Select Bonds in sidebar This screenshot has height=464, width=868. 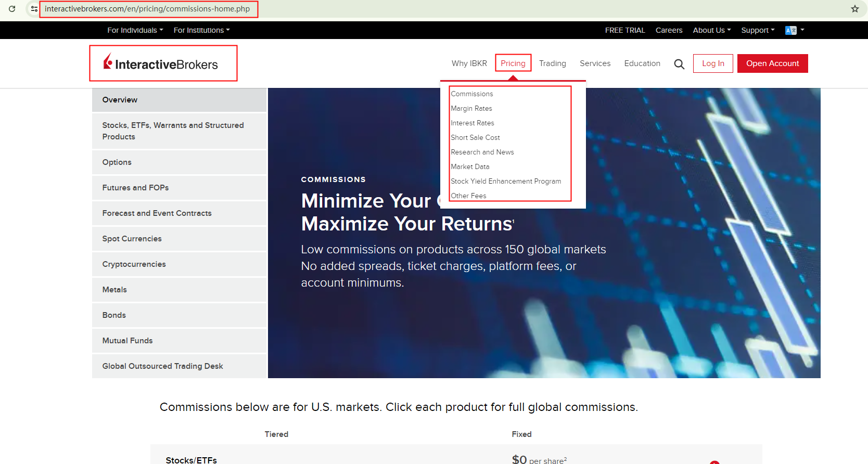point(180,315)
